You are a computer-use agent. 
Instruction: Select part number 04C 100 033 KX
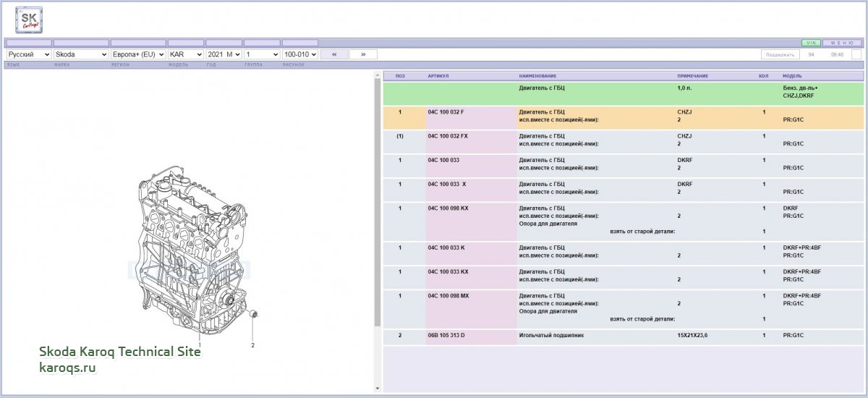(x=448, y=271)
